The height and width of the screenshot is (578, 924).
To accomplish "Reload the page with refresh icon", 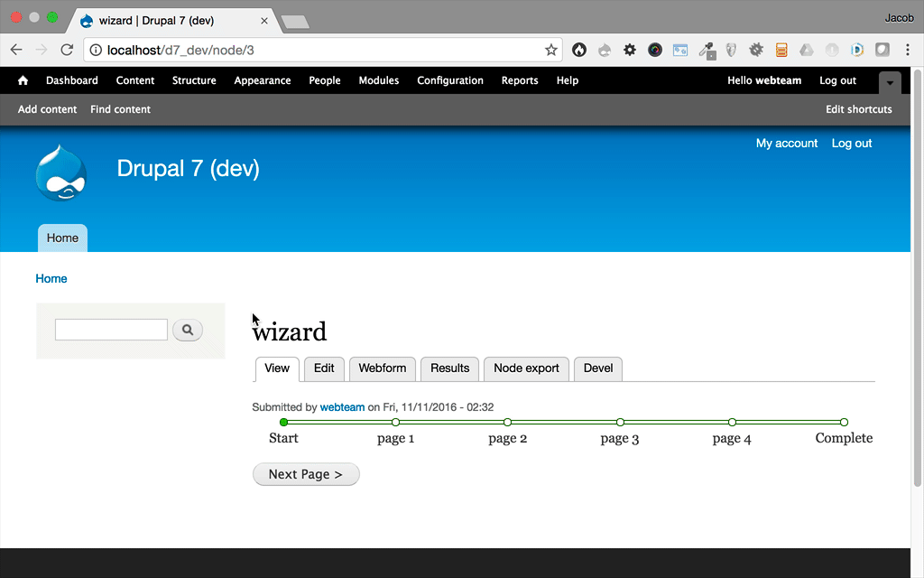I will [x=67, y=51].
